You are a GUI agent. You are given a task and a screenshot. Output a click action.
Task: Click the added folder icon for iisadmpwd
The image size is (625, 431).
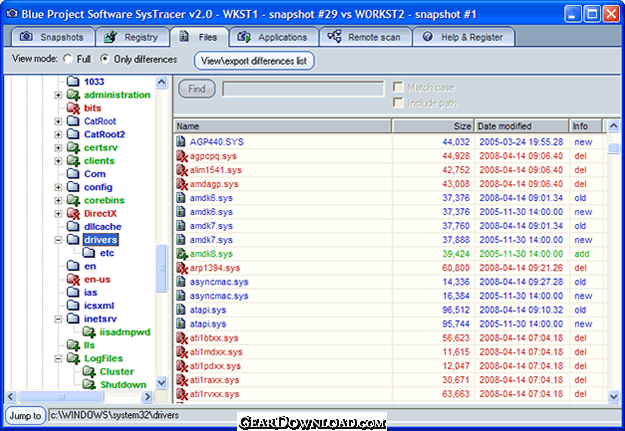click(89, 332)
